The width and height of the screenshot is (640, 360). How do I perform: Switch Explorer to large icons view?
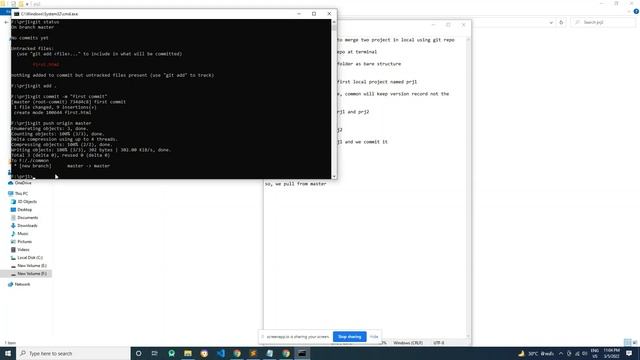(635, 342)
